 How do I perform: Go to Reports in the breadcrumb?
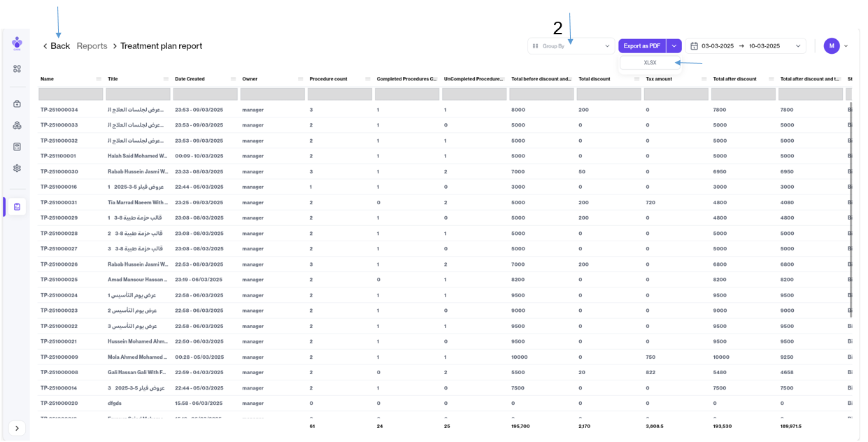point(92,46)
